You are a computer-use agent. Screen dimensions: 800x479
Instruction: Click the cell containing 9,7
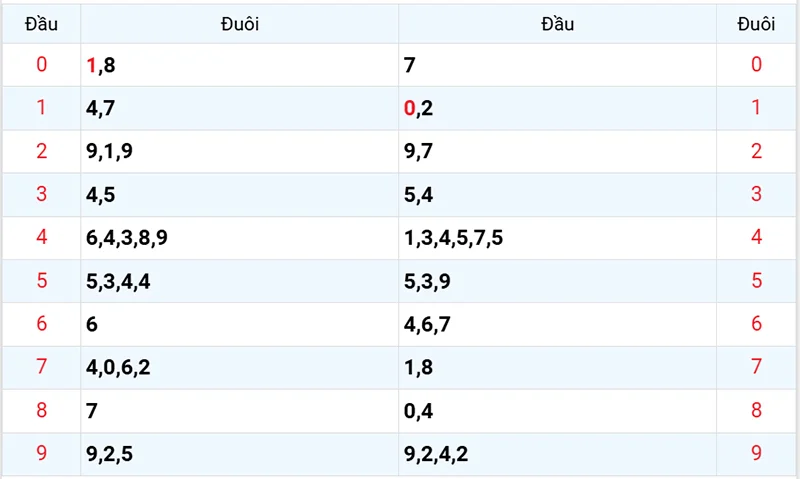pos(419,152)
